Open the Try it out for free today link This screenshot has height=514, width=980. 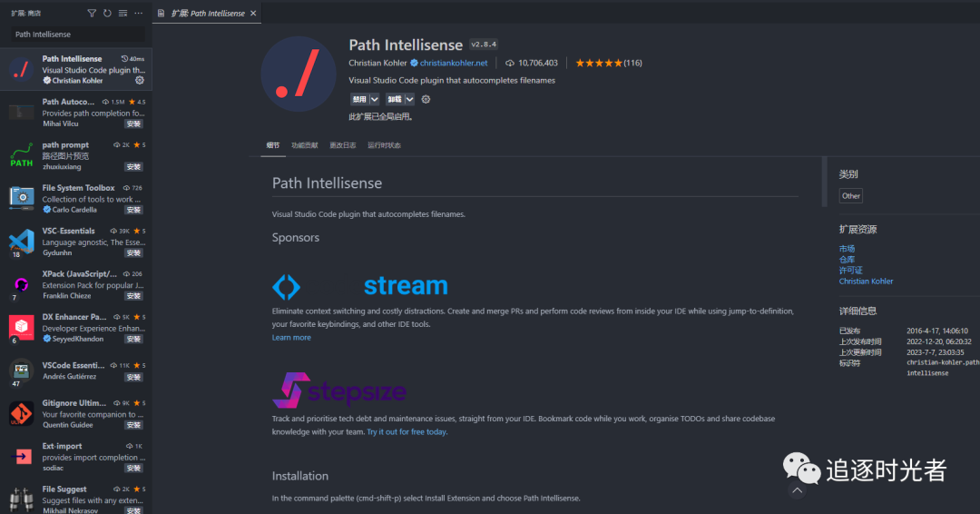coord(407,431)
